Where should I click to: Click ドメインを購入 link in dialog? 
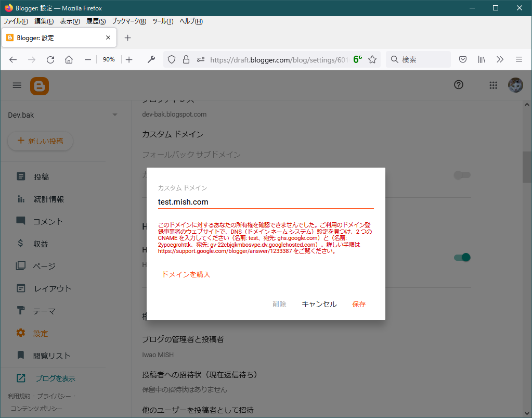[186, 274]
